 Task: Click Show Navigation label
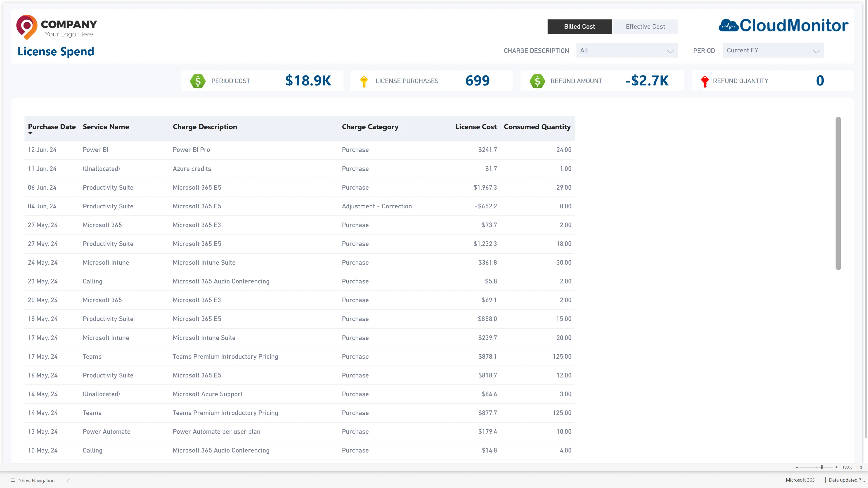click(x=37, y=481)
